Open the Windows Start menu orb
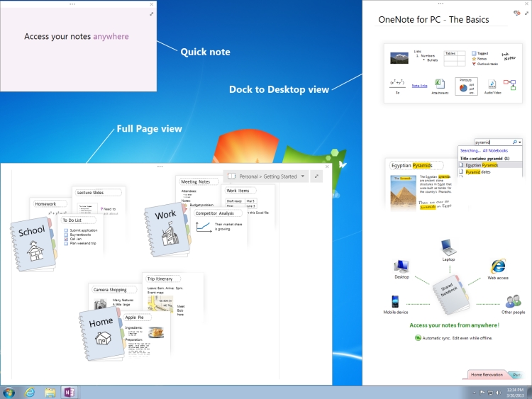532x399 pixels. click(9, 393)
